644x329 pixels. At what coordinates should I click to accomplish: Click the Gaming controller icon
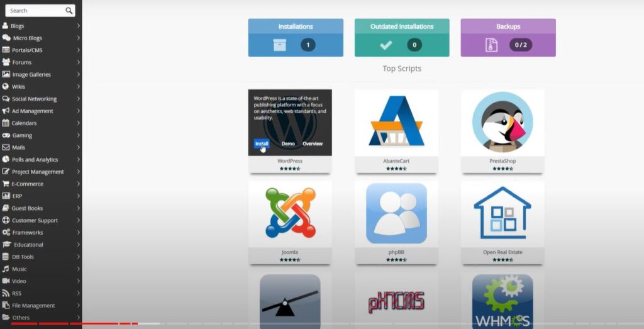6,135
